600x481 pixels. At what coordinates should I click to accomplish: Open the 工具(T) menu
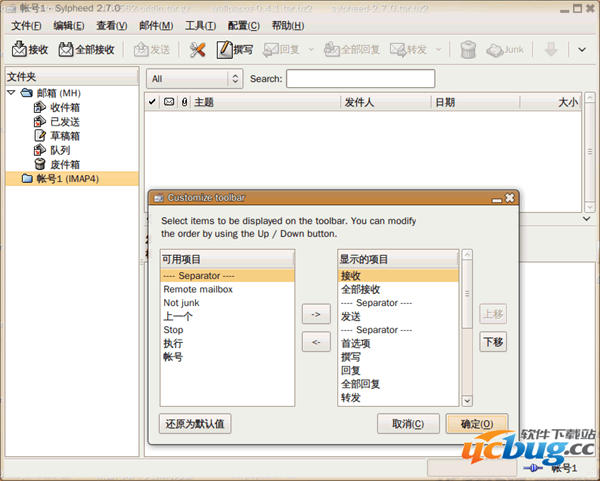(203, 25)
